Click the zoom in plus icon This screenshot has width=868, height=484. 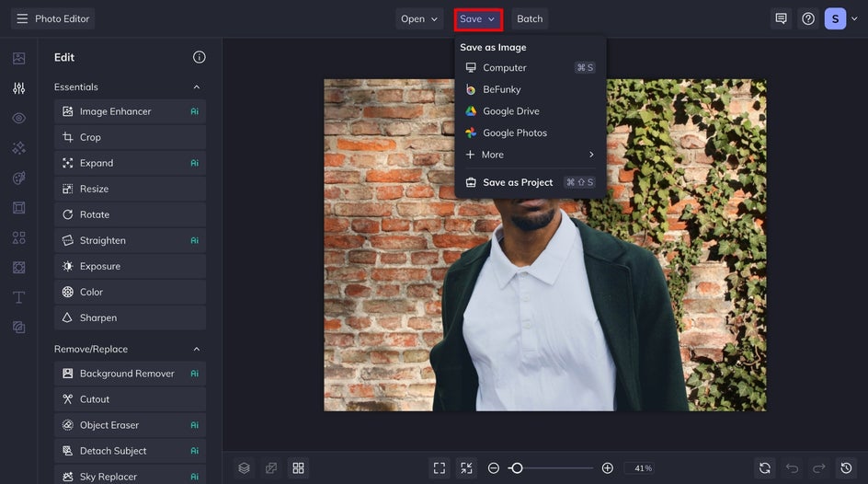607,468
